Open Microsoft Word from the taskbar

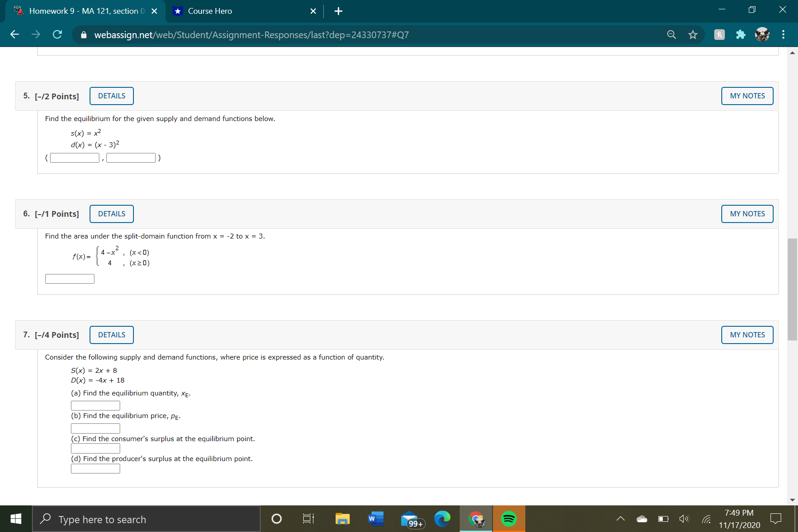(376, 519)
